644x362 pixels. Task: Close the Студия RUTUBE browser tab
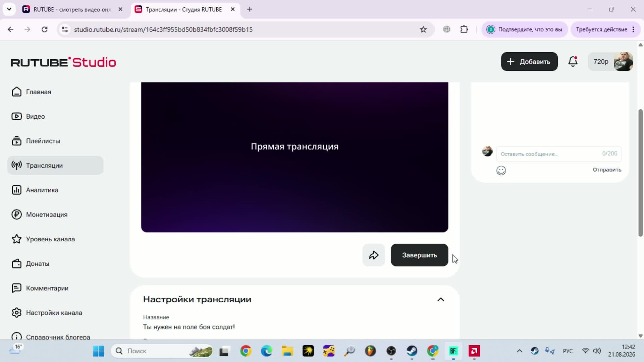232,9
